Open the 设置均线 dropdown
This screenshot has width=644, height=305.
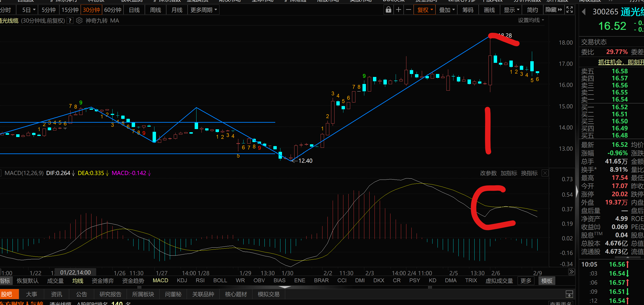531,20
